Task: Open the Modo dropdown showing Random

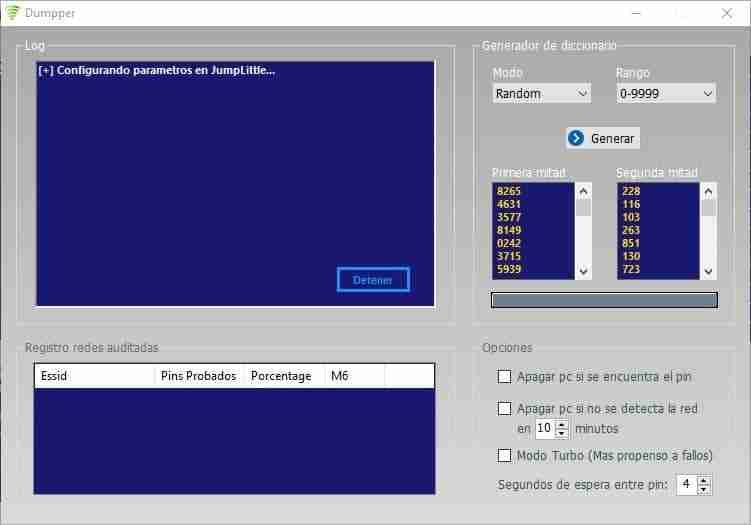Action: coord(542,93)
